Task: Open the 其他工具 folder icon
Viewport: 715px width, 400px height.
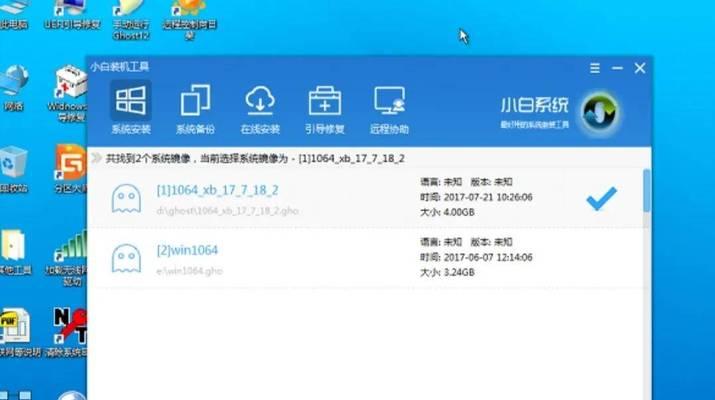Action: 14,252
